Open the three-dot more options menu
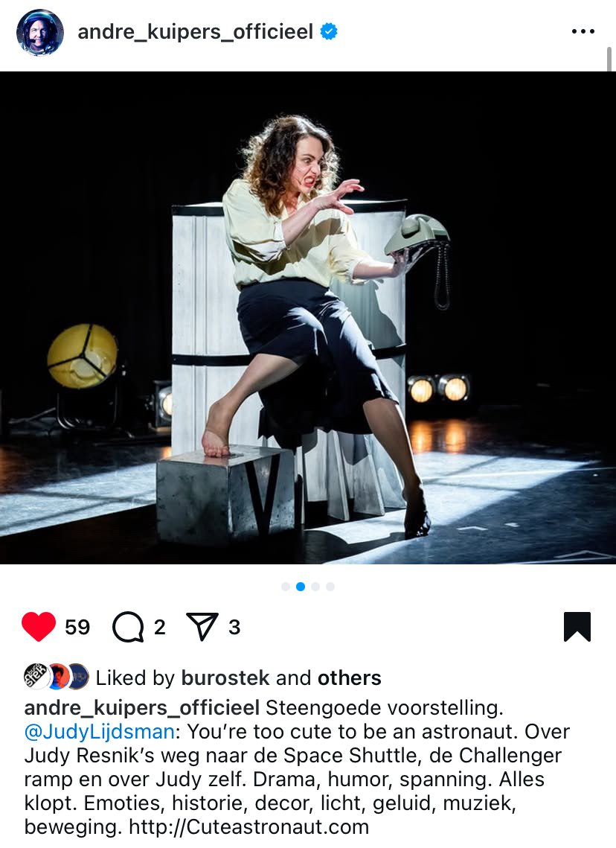Viewport: 616px width, 848px height. (x=583, y=31)
